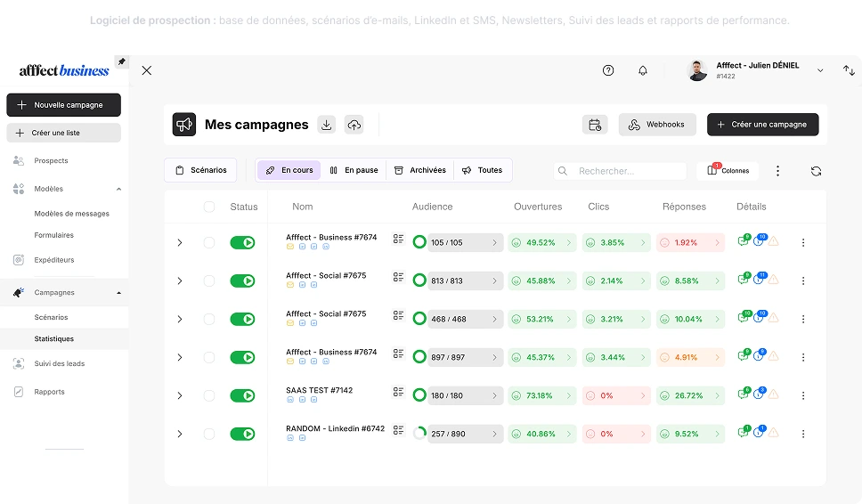This screenshot has width=862, height=504.
Task: Open the account dropdown for Julien DÉNIEL
Action: [x=820, y=70]
